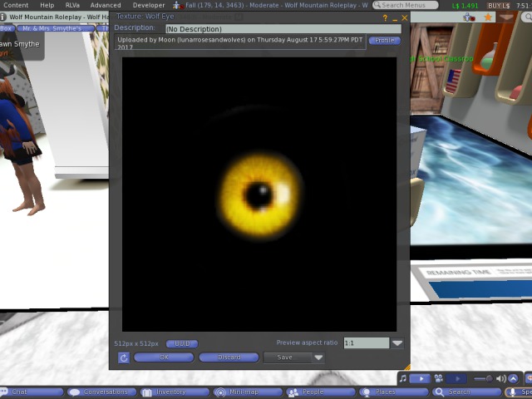Click the texture Description field

click(283, 29)
